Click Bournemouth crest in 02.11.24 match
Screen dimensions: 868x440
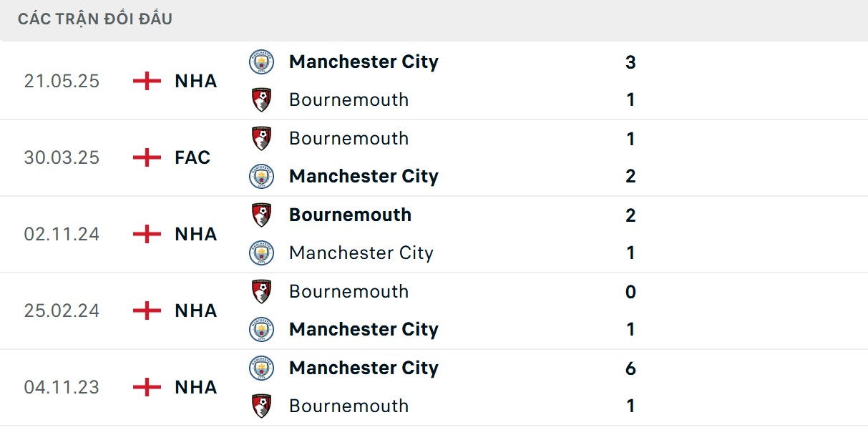coord(261,215)
